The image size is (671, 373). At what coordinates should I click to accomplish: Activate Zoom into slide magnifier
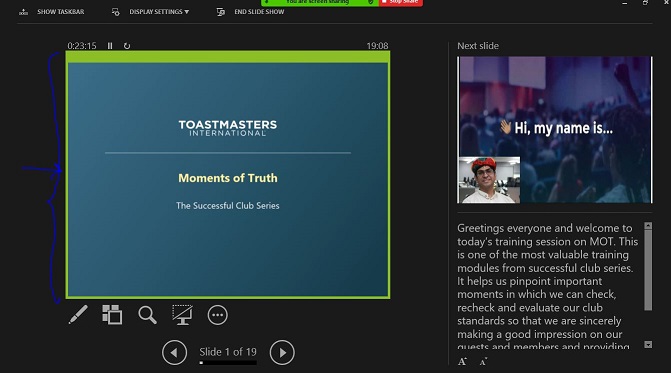pos(147,315)
